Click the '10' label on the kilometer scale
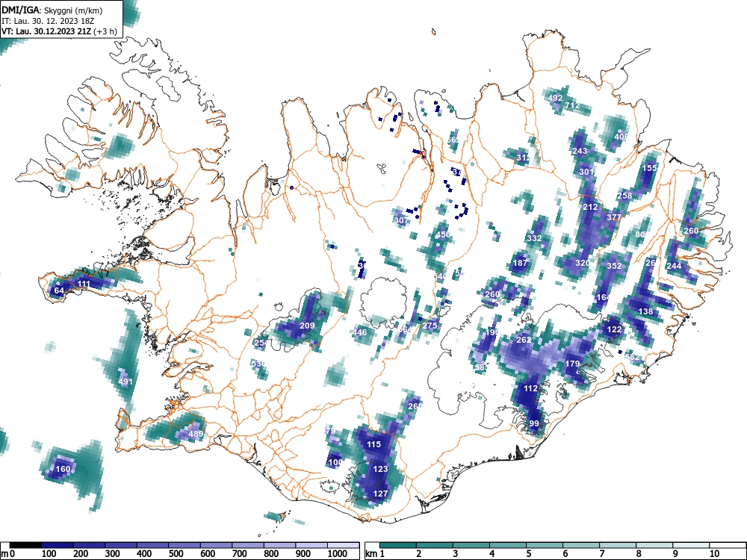Image resolution: width=747 pixels, height=560 pixels. tap(714, 554)
